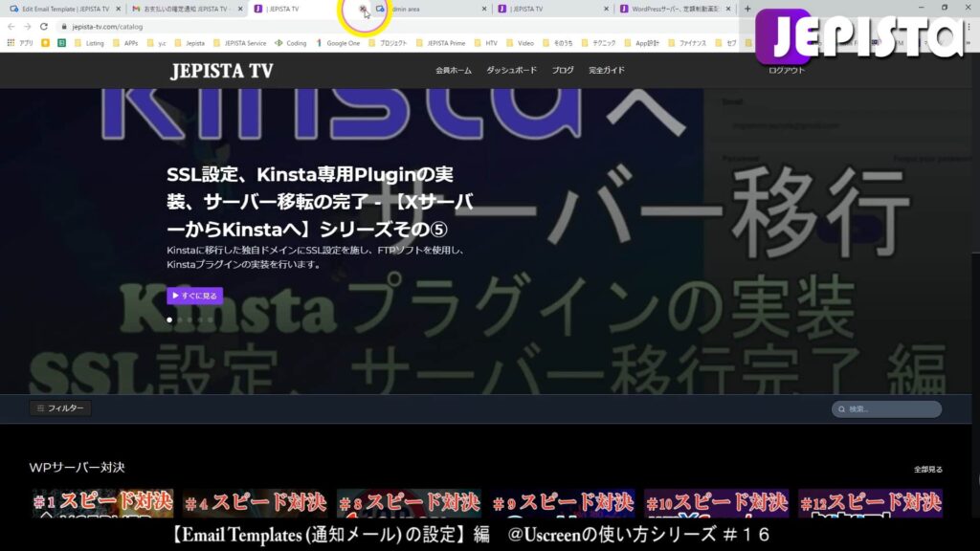Expand the そのうち bookmark folder
The width and height of the screenshot is (980, 551).
(558, 43)
